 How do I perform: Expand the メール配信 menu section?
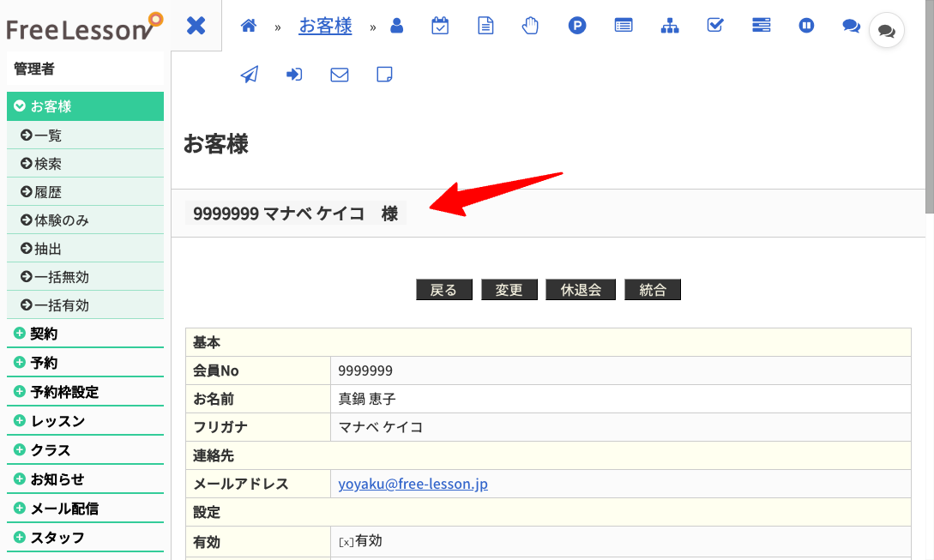85,509
